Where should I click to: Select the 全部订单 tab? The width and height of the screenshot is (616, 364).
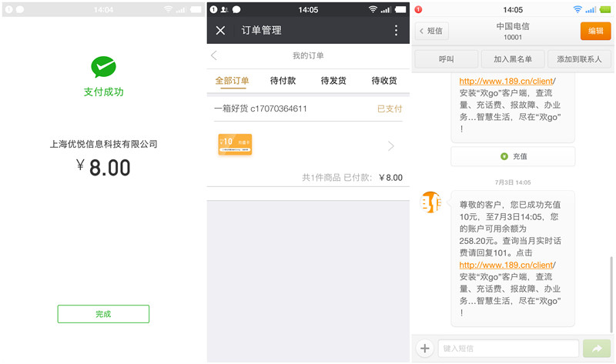click(232, 81)
